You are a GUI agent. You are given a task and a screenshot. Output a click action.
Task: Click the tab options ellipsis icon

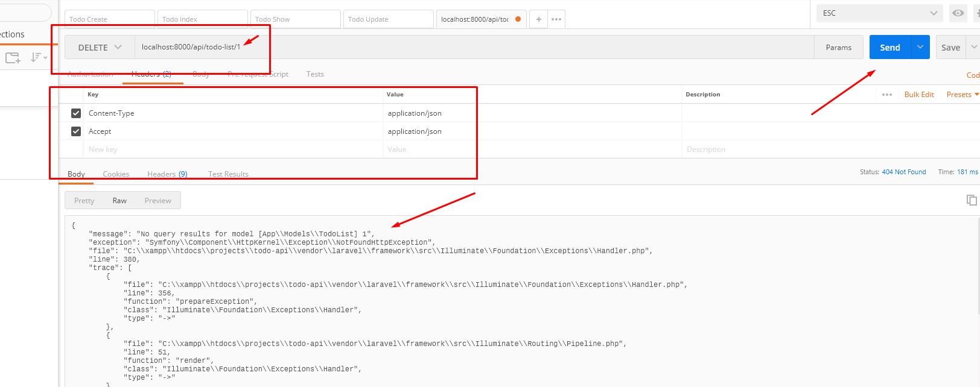coord(556,19)
